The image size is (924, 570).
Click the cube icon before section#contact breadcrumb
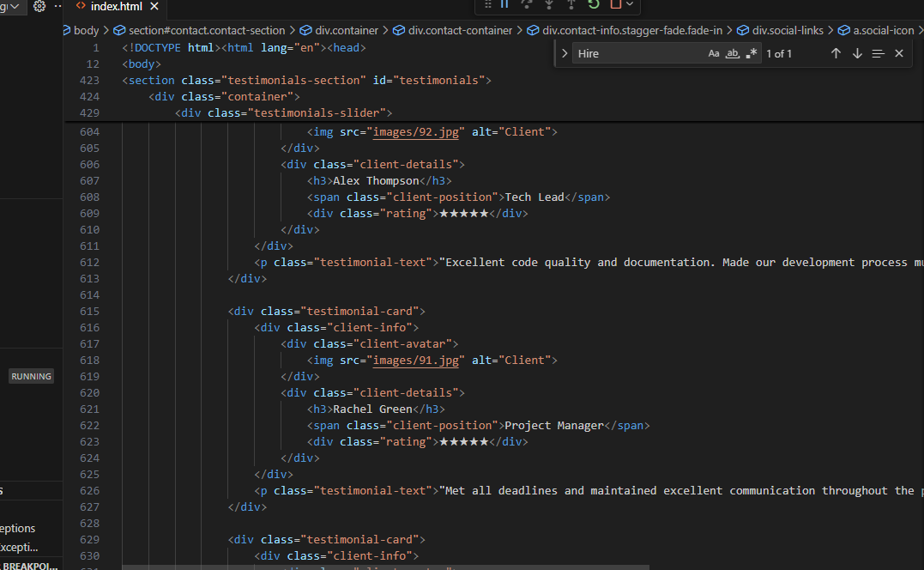[x=119, y=30]
